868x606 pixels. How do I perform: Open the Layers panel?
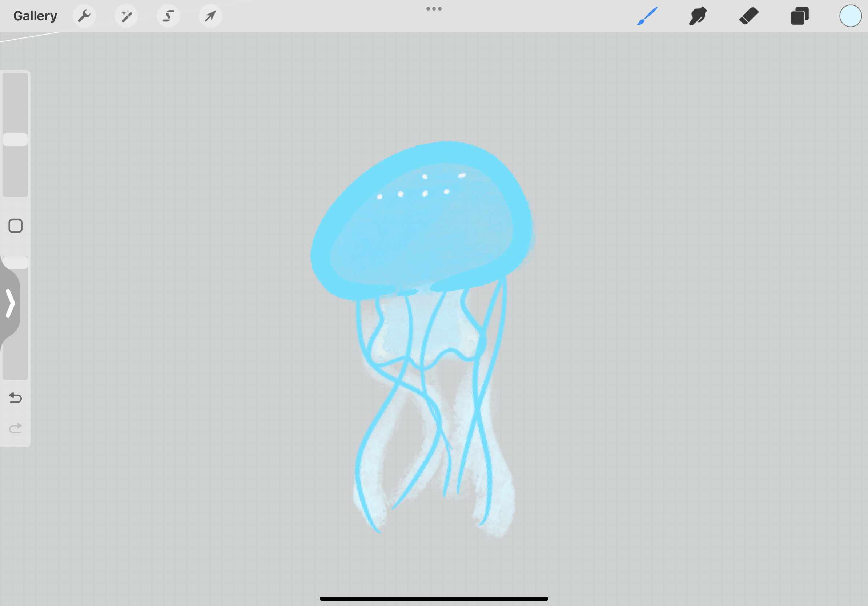(x=800, y=16)
